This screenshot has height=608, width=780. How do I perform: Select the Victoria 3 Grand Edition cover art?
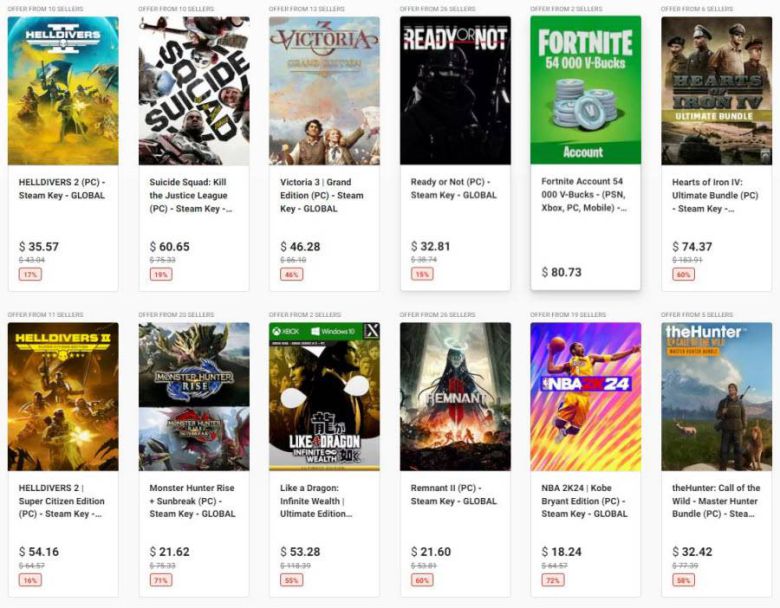(x=324, y=91)
